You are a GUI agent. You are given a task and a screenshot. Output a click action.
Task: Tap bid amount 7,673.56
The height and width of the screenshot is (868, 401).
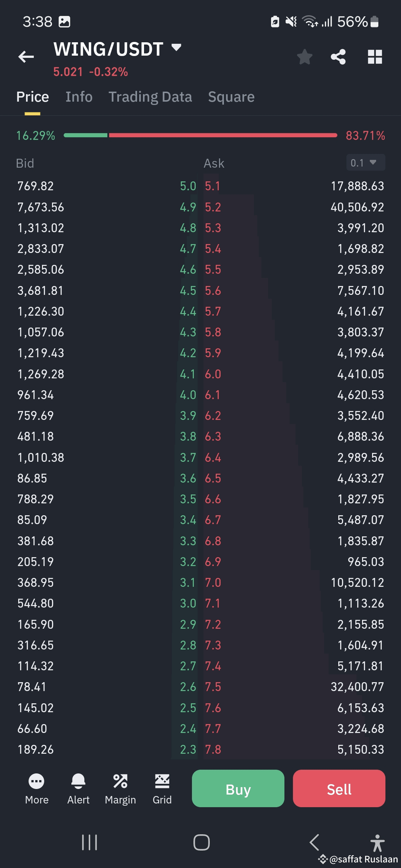click(41, 207)
